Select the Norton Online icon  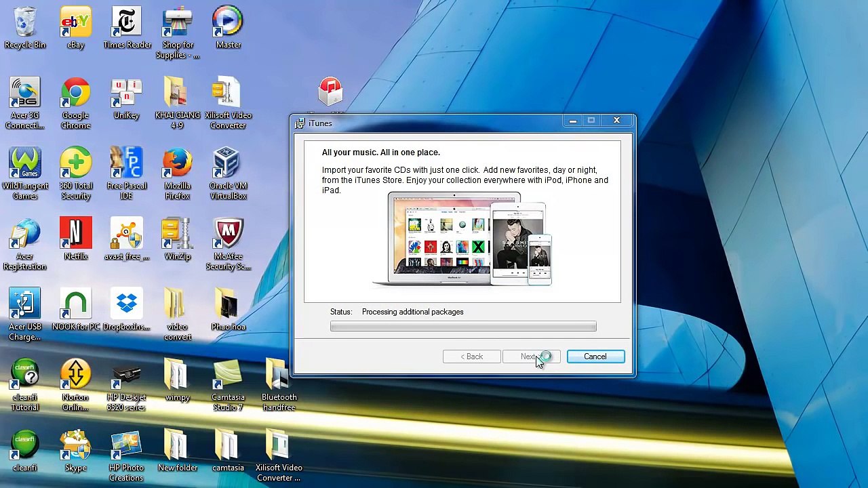pos(75,385)
